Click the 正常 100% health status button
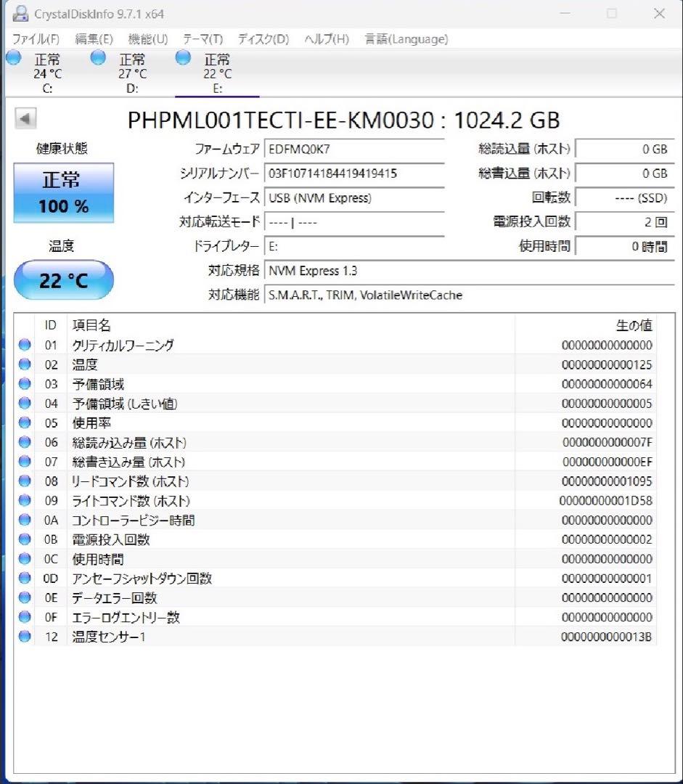The height and width of the screenshot is (784, 683). click(63, 192)
